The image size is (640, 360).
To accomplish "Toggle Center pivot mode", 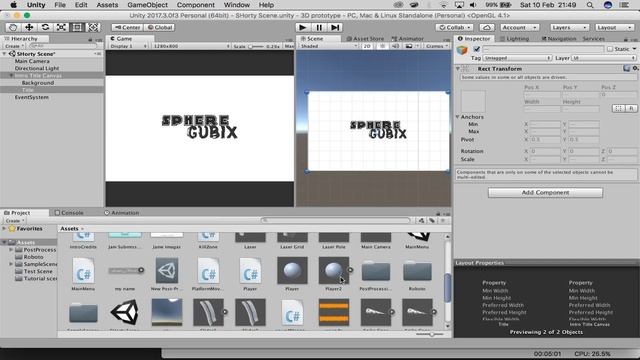I will coord(127,27).
